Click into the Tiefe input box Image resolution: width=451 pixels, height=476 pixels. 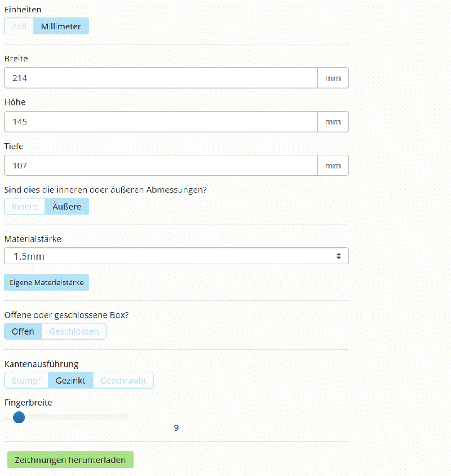point(161,166)
